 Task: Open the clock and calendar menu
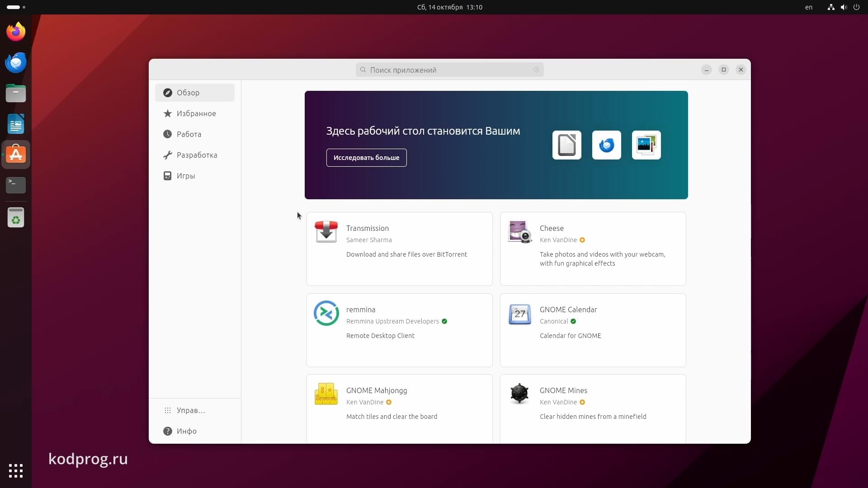coord(449,7)
